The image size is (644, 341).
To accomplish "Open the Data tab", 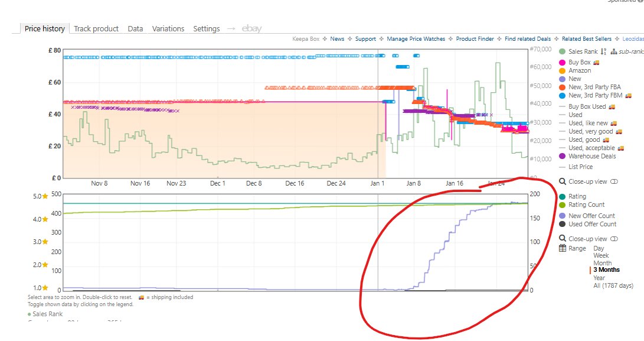I will tap(135, 28).
